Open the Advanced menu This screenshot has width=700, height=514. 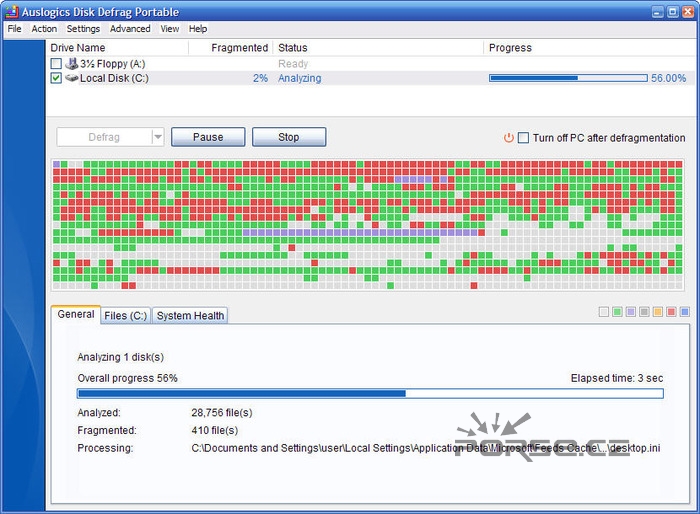[130, 29]
